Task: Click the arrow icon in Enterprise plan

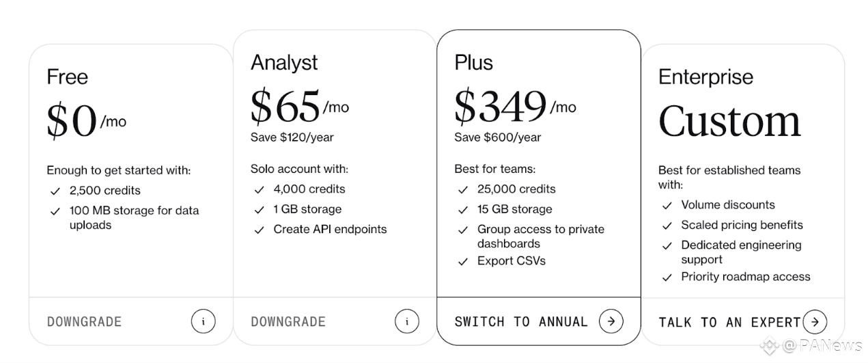Action: pos(815,322)
